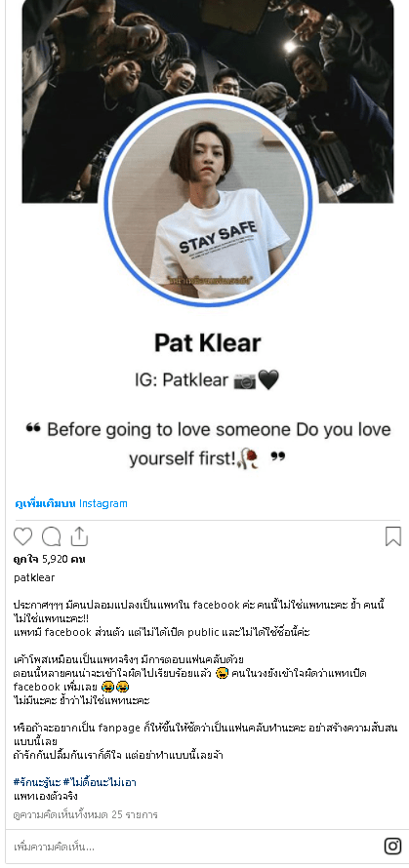Click the IG: Patklear text line
Image resolution: width=409 pixels, height=868 pixels.
(x=207, y=380)
